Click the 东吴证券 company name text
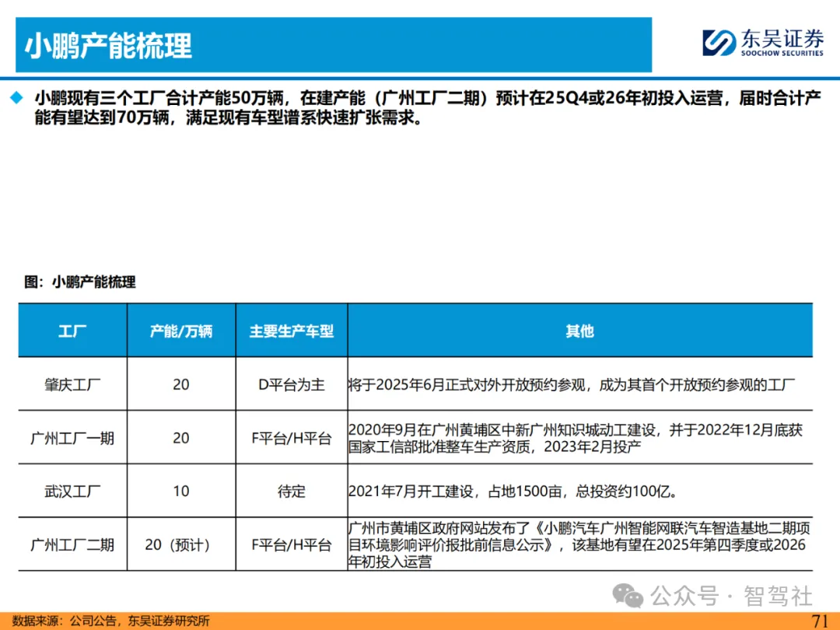The image size is (840, 630). [782, 39]
